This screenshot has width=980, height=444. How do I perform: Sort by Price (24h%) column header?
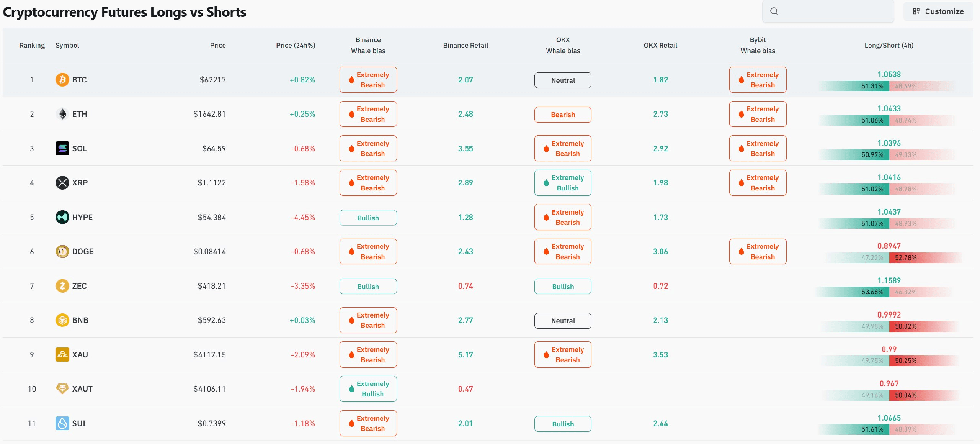point(296,45)
